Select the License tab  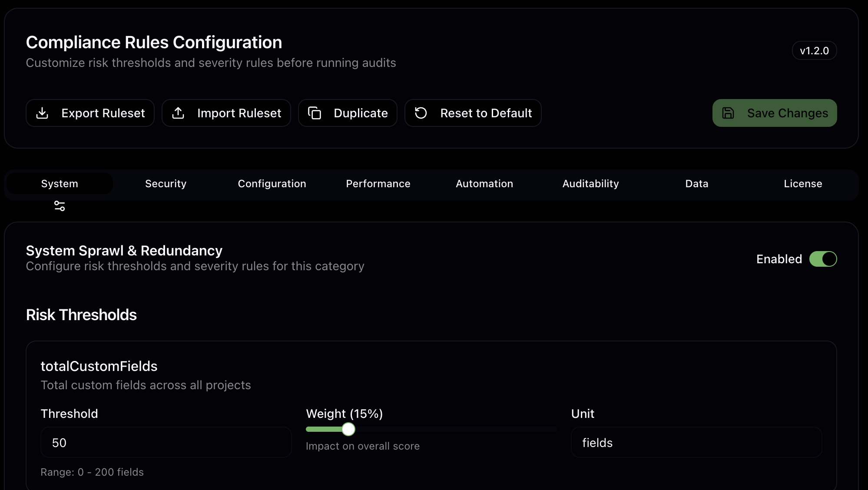point(803,184)
